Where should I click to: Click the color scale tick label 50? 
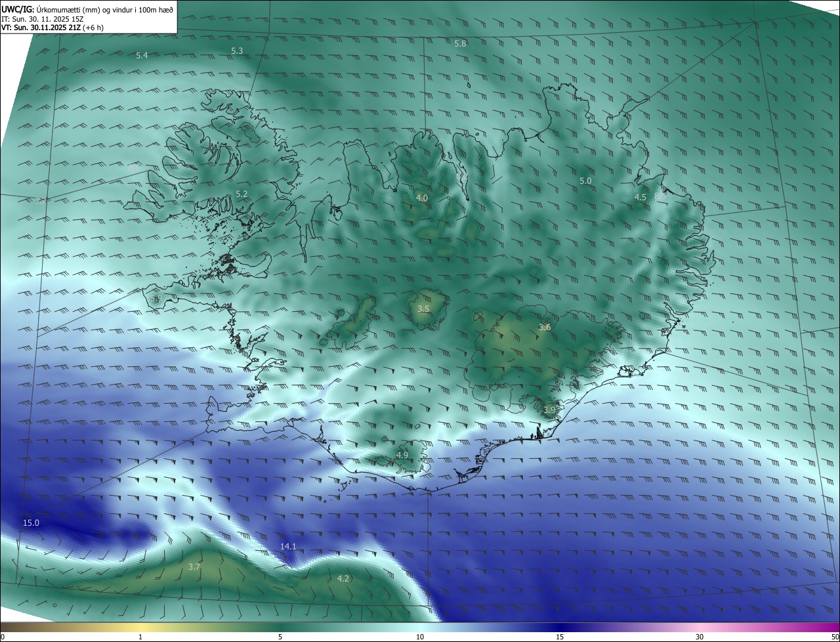pos(835,637)
